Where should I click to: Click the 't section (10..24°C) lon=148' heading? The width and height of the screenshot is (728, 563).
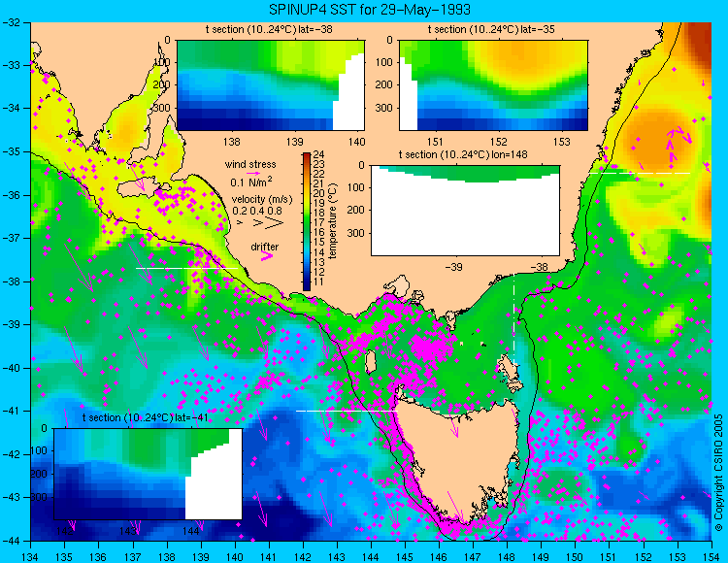click(463, 154)
